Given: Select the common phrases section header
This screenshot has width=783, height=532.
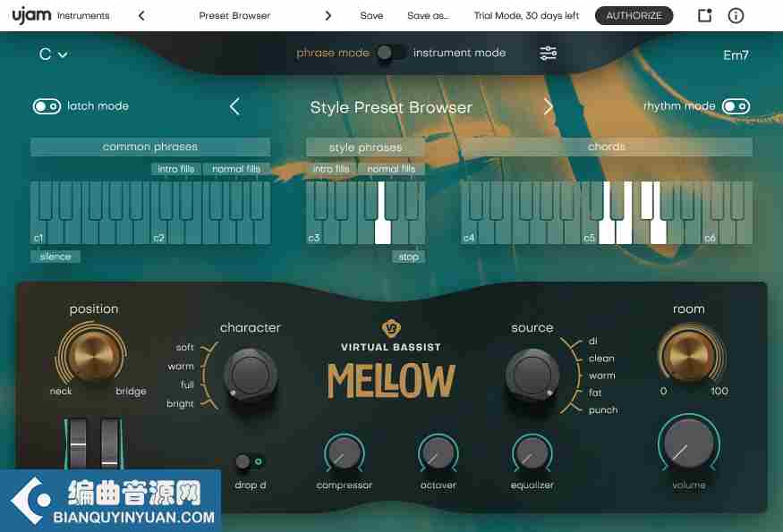Looking at the screenshot, I should pos(149,147).
